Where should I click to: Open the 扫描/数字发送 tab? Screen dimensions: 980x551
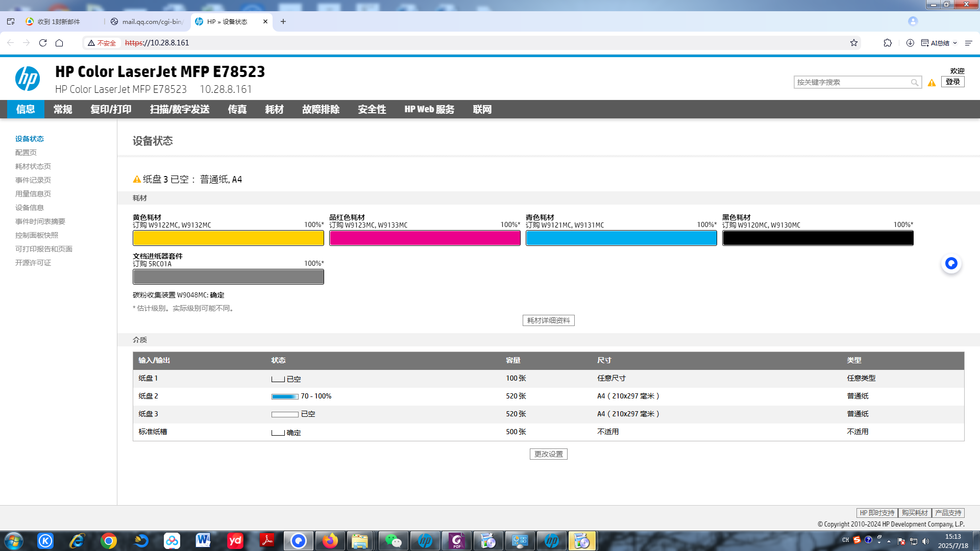pyautogui.click(x=180, y=109)
